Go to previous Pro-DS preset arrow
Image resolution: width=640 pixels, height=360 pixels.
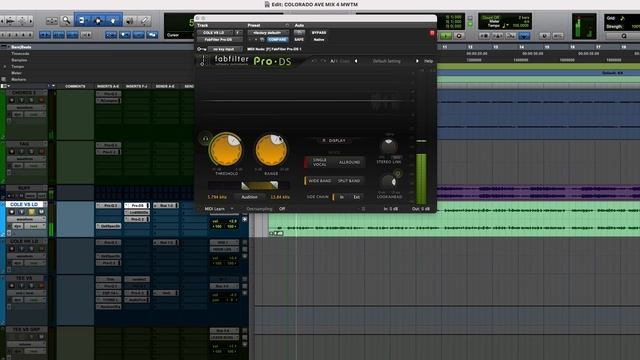coord(356,61)
